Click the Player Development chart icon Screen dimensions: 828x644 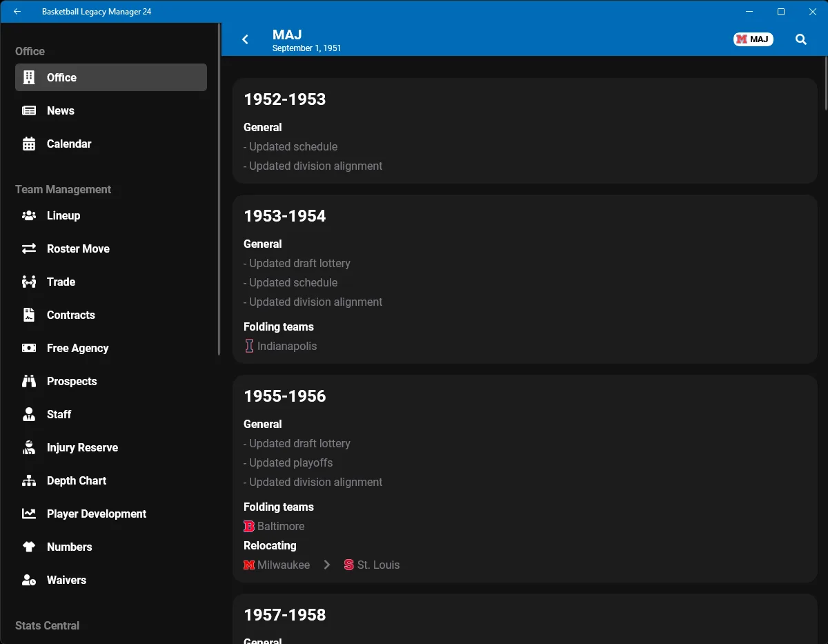29,514
